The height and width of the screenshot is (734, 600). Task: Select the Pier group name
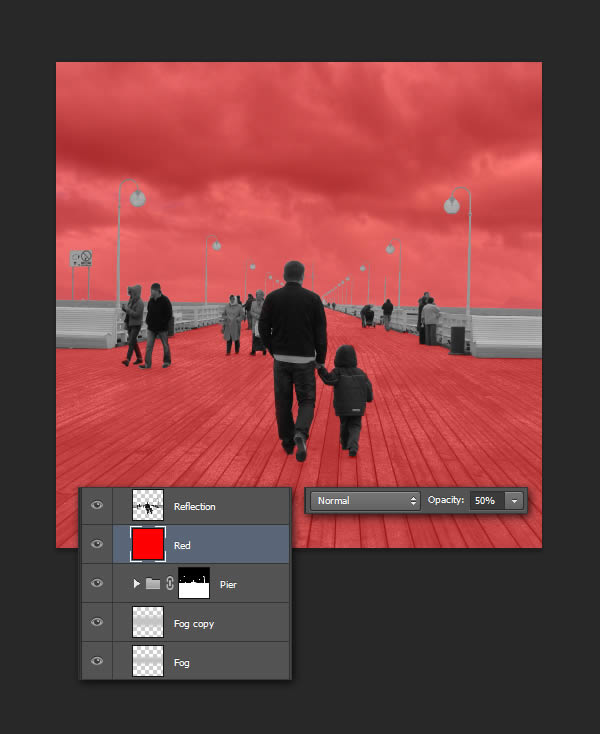point(228,584)
